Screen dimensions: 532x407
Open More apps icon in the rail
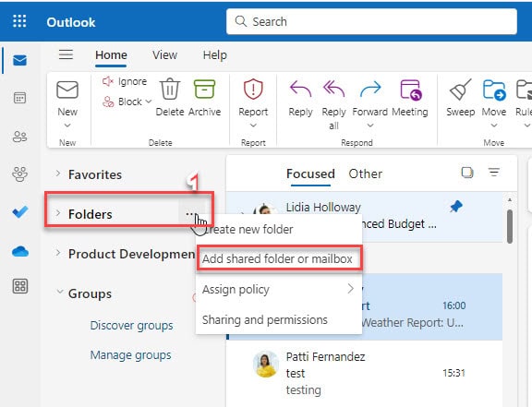[x=20, y=286]
